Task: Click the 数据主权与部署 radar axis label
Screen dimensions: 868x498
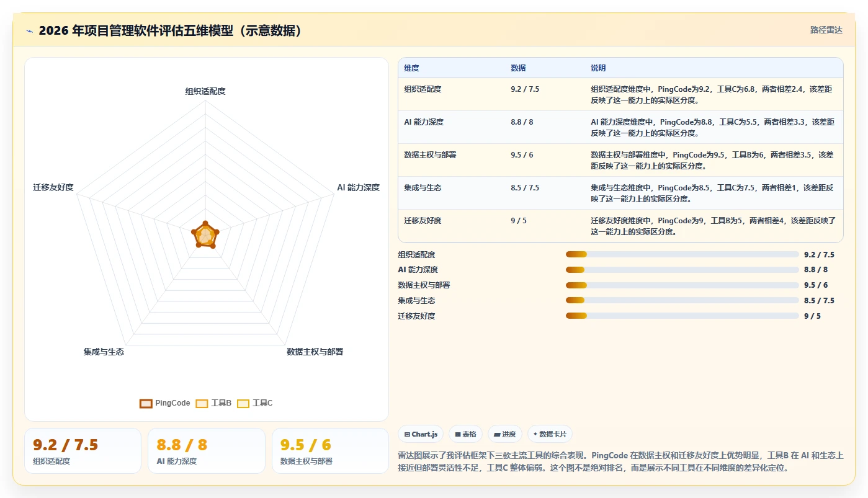Action: pyautogui.click(x=315, y=352)
